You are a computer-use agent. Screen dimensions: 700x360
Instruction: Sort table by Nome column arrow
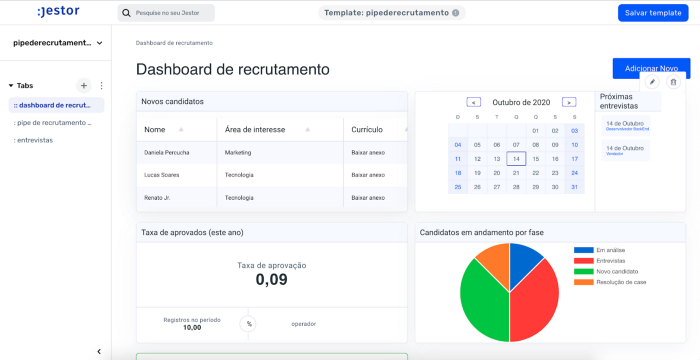pyautogui.click(x=181, y=130)
